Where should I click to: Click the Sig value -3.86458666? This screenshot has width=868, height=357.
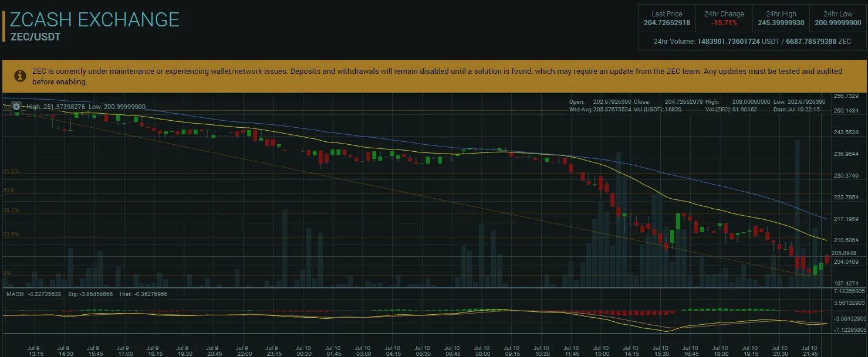tap(97, 294)
